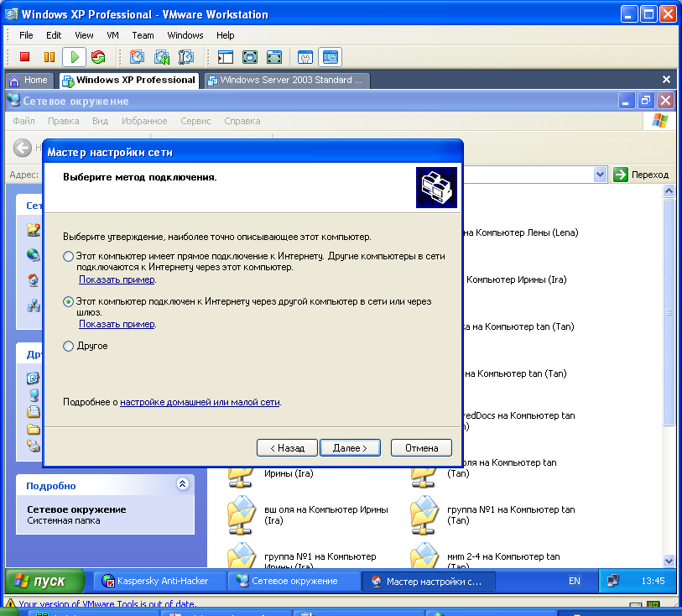Viewport: 682px width, 616px height.
Task: Select 'группа №1 на Компьютер tan' network folder icon
Action: 424,515
